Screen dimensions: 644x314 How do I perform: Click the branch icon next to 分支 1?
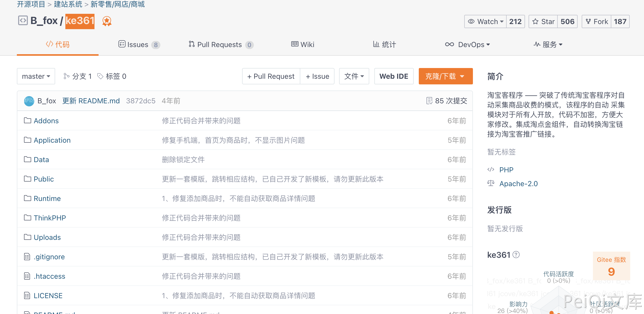[66, 76]
